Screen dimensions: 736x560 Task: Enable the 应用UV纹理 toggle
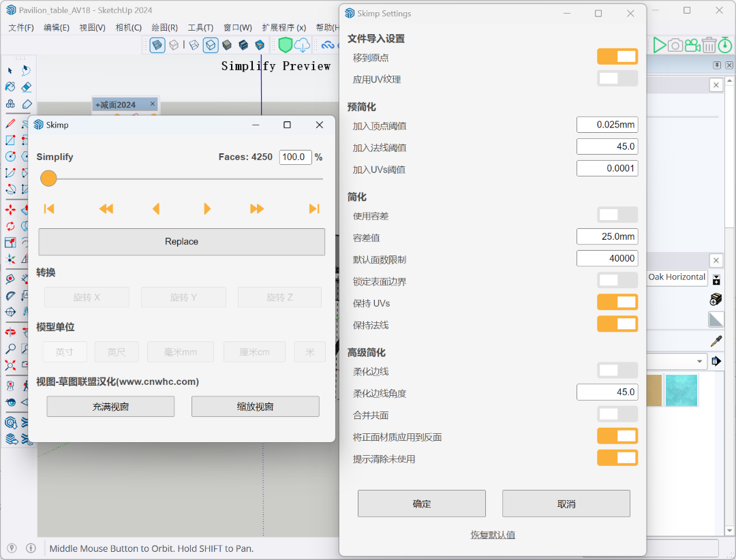pos(617,79)
